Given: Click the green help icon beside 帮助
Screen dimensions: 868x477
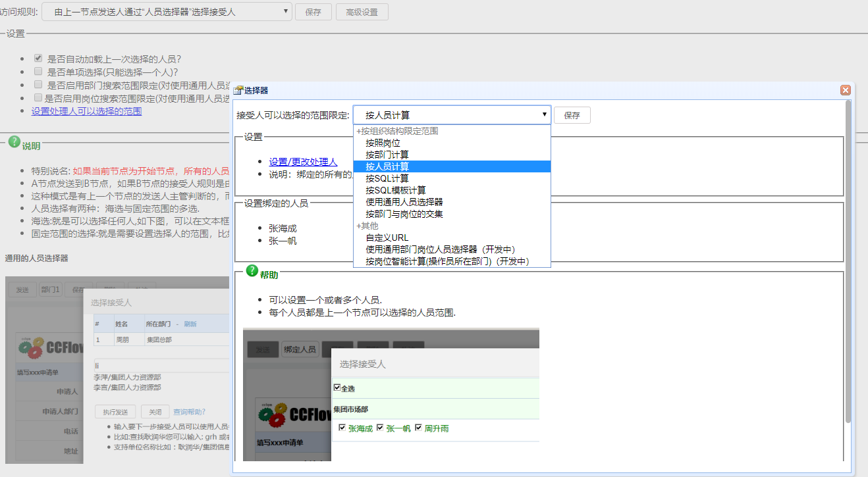Looking at the screenshot, I should click(252, 271).
